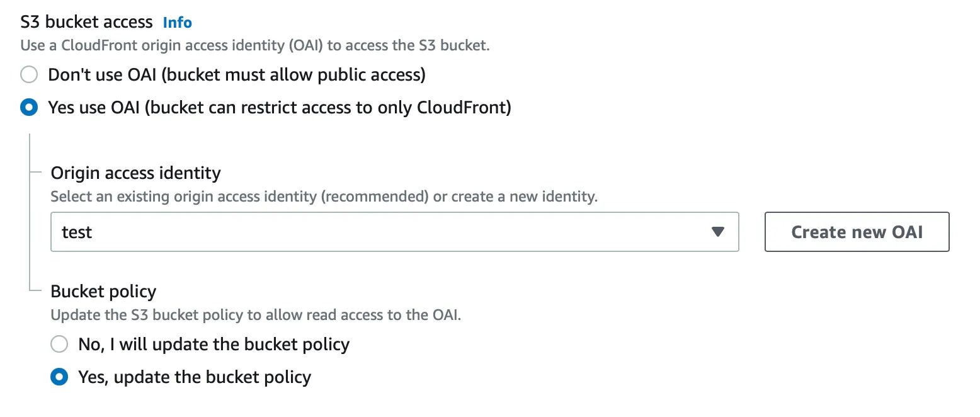980x417 pixels.
Task: Click the "No, I will update the bucket policy" label
Action: pyautogui.click(x=214, y=345)
